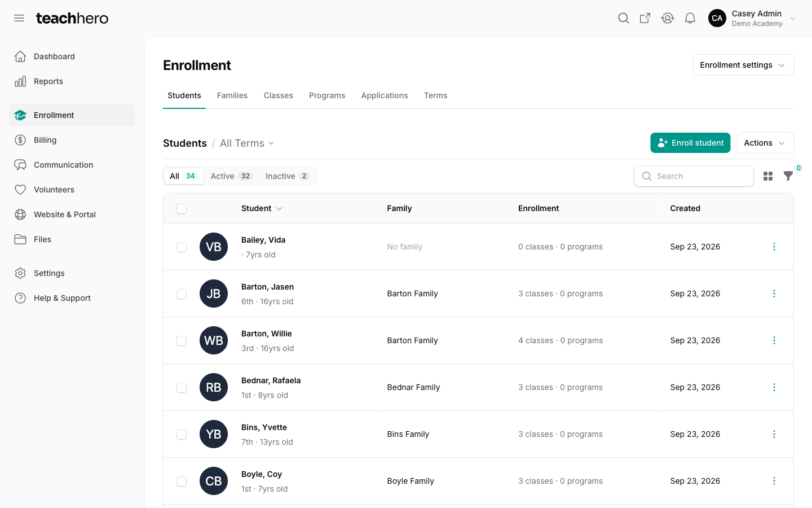Image resolution: width=812 pixels, height=508 pixels.
Task: Click the CA user avatar
Action: pos(717,18)
